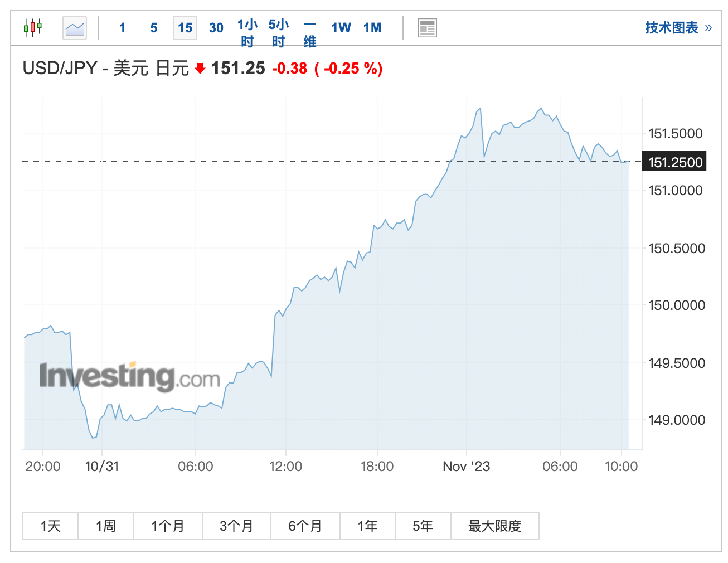Switch range to 1个月

click(x=168, y=526)
